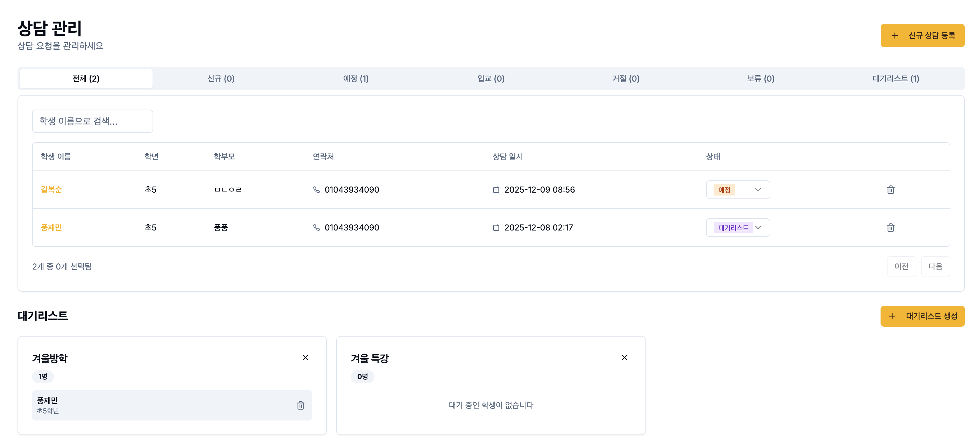Remove 풍재민 from the 겨울방학 waitlist card
This screenshot has width=980, height=447.
[300, 406]
